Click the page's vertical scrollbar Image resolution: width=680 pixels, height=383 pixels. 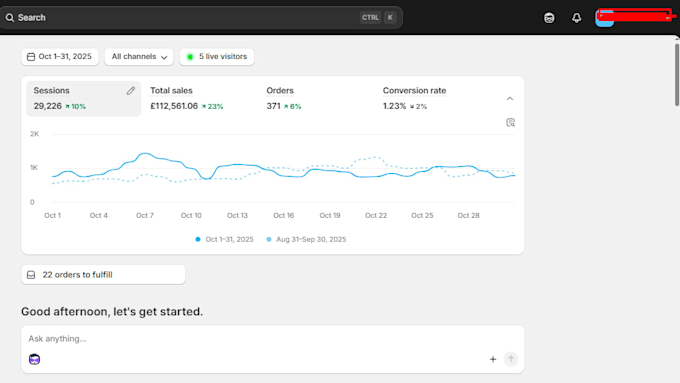pyautogui.click(x=677, y=74)
